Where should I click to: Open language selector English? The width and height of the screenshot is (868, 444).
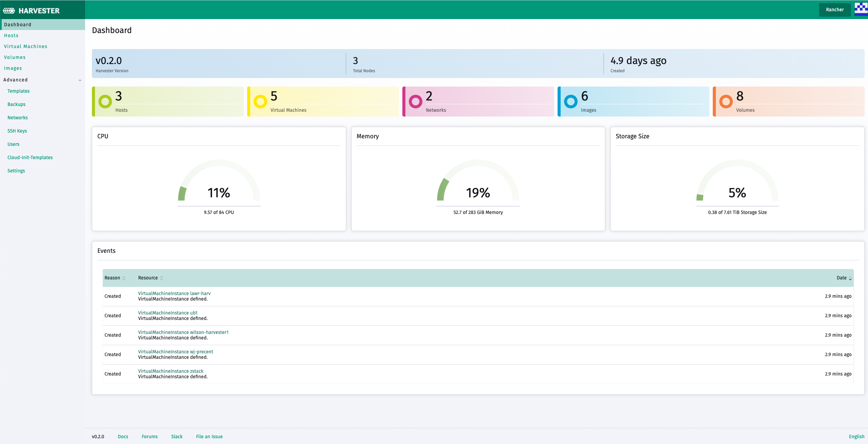pyautogui.click(x=856, y=437)
